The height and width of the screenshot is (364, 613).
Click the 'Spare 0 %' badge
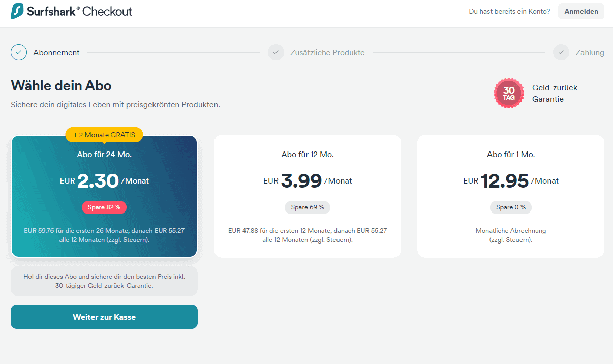[x=511, y=207]
